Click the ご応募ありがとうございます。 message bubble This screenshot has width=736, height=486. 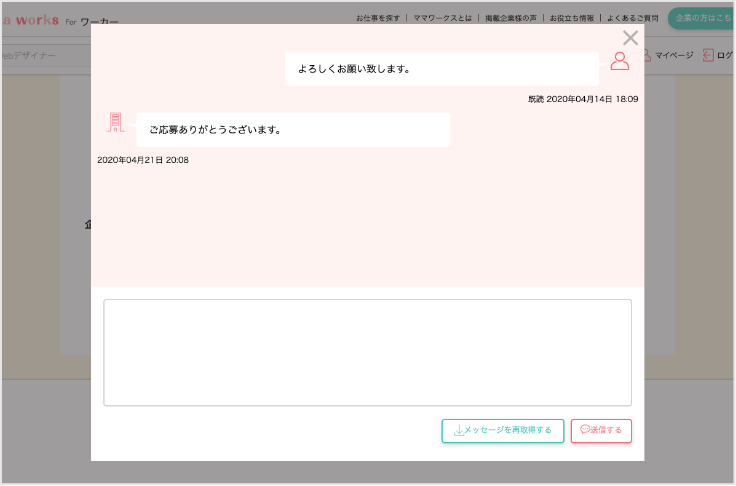293,130
